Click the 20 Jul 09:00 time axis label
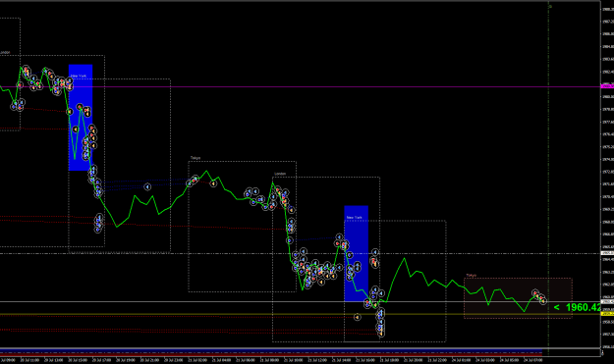 coord(8,360)
